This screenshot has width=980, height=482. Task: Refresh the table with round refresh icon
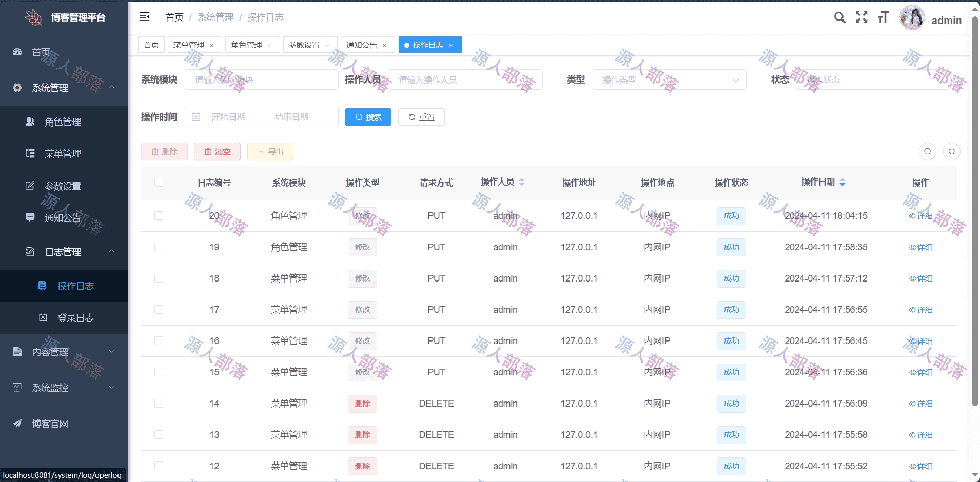951,152
